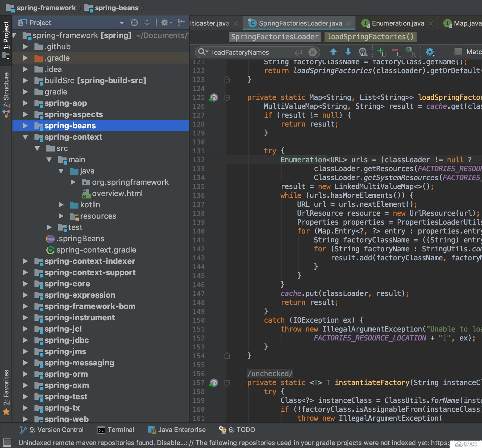Open Project panel settings gear

[166, 23]
